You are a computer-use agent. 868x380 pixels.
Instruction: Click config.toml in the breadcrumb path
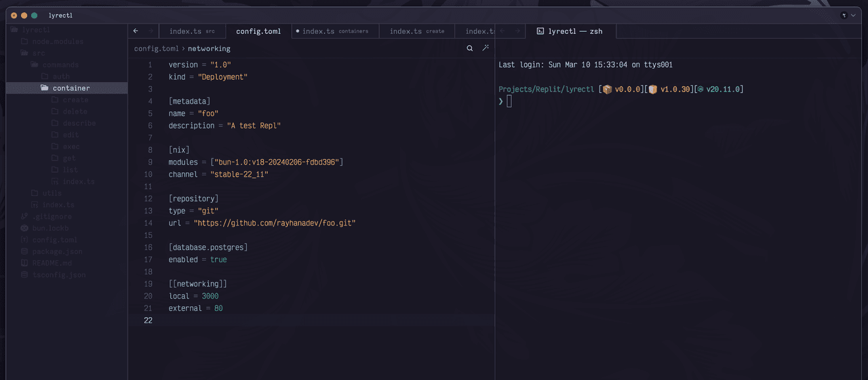click(156, 49)
